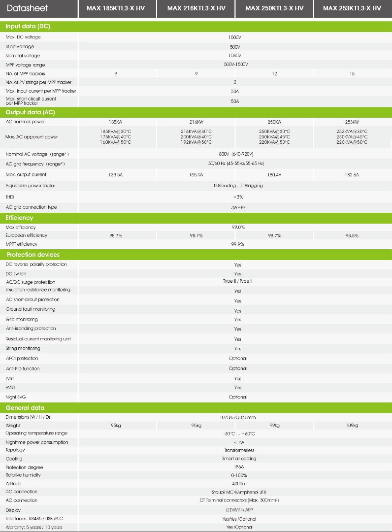392x532 pixels.
Task: Click the DC reverse polarity protection label
Action: point(36,265)
